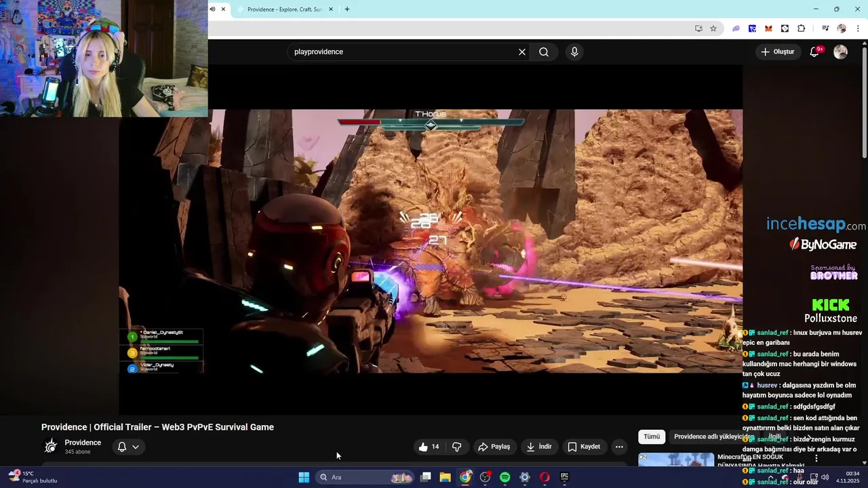Open options menu for the Minecraft video
Screen dimensions: 868x488
click(816, 458)
